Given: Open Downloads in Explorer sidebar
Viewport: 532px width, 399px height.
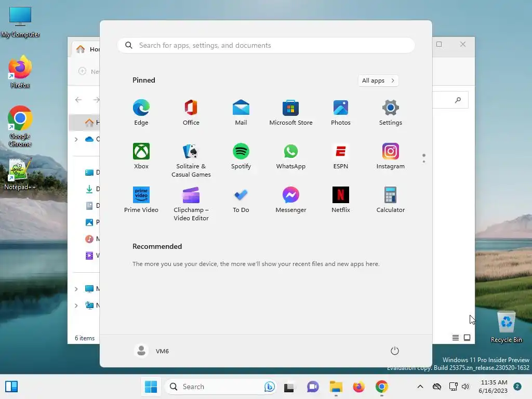Looking at the screenshot, I should pos(91,189).
